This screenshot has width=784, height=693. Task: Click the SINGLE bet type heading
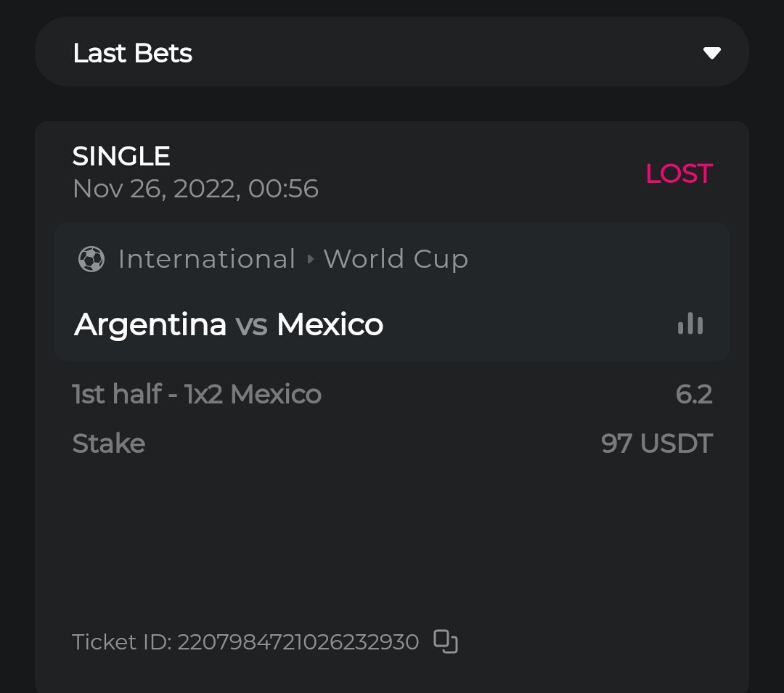[x=121, y=156]
